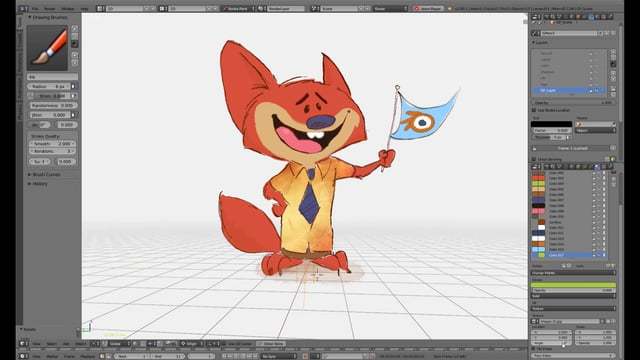Screen dimensions: 640x360
Task: Click the Iterations stroke quality field
Action: (x=52, y=151)
